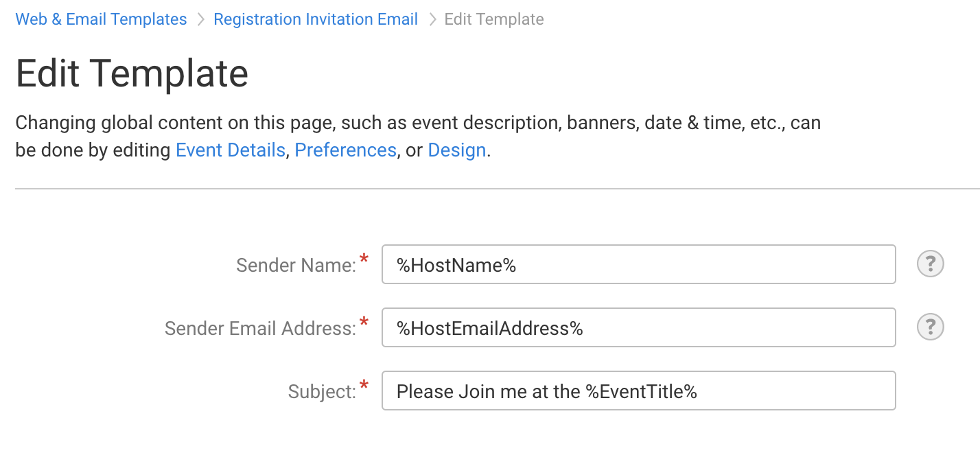Open the Preferences link
Image resolution: width=980 pixels, height=453 pixels.
(x=345, y=150)
